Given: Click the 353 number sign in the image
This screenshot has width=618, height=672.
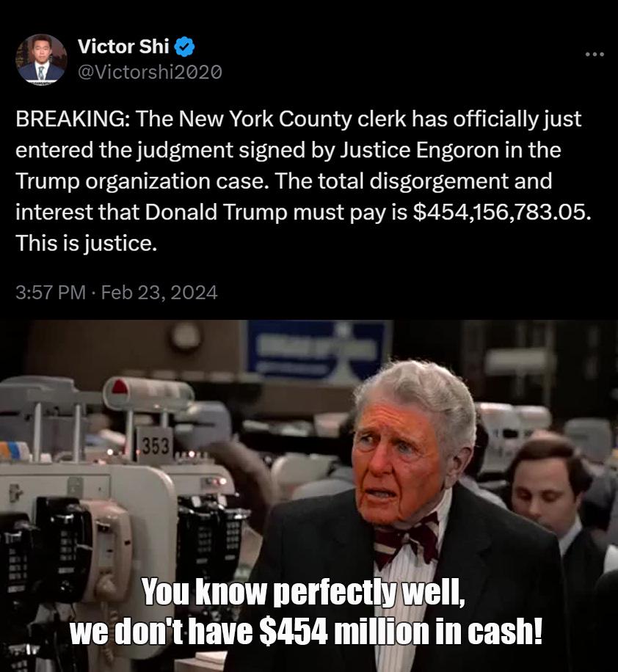Looking at the screenshot, I should pyautogui.click(x=156, y=446).
